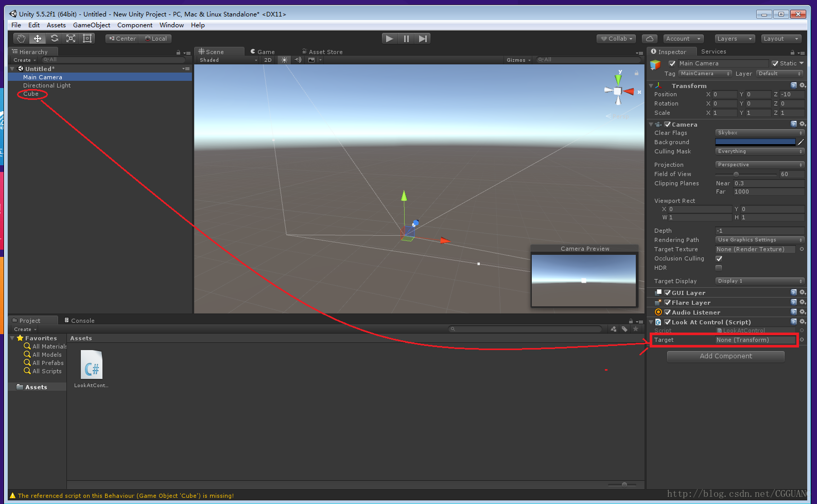Pick background color with eyedropper
Image resolution: width=817 pixels, height=504 pixels.
click(801, 142)
